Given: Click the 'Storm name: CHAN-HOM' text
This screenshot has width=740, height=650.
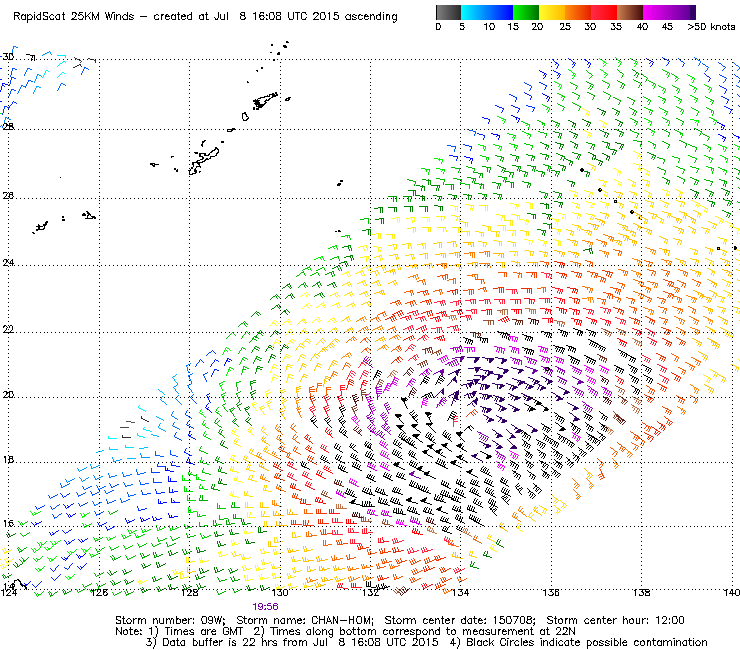Looking at the screenshot, I should click(304, 620).
